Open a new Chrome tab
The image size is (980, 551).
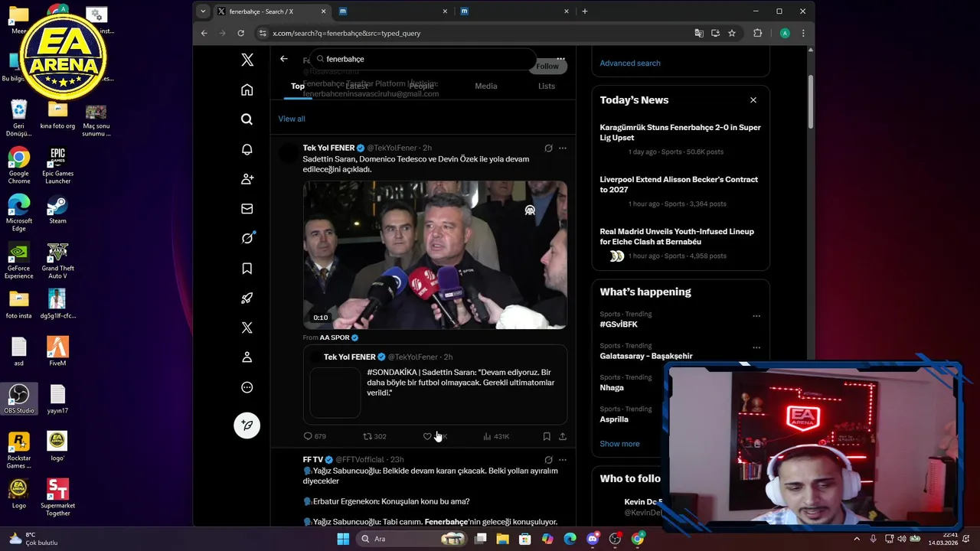tap(585, 11)
